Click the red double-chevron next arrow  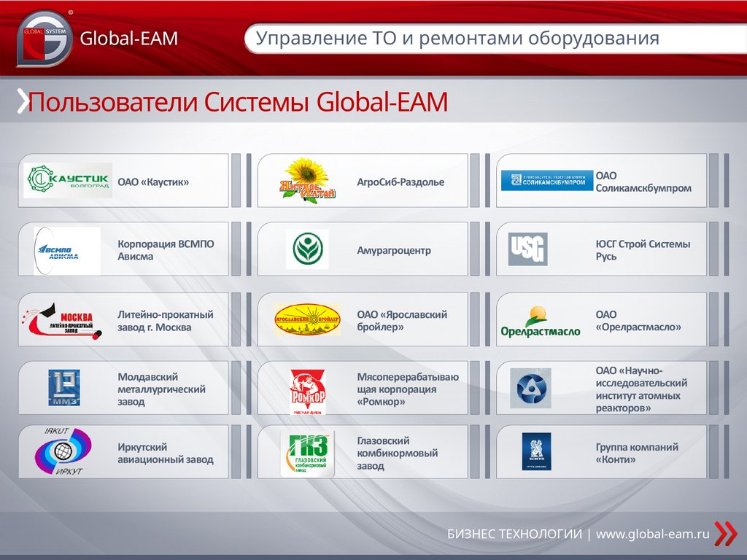coord(726,534)
